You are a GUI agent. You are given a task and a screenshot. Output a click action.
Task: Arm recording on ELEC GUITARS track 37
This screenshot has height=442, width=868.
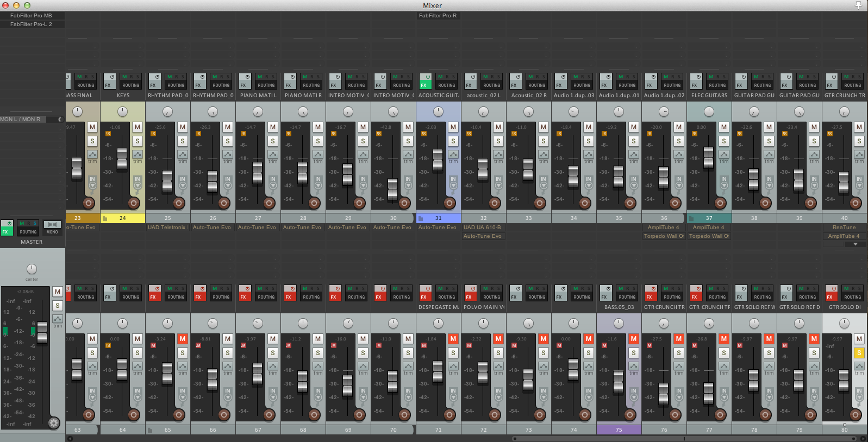point(720,203)
